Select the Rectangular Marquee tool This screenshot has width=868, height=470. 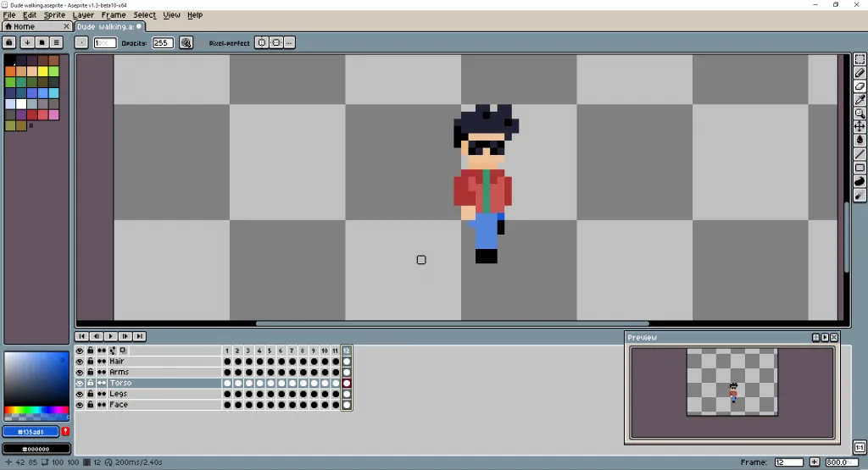pos(860,59)
